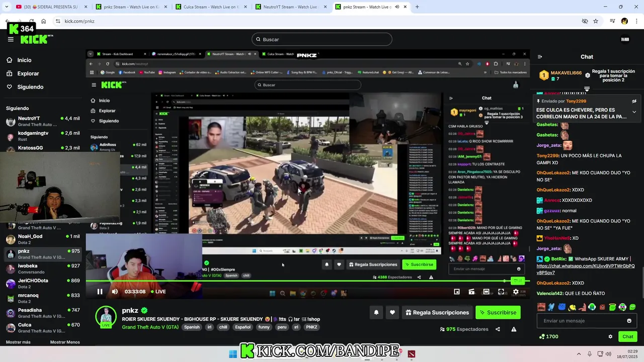Open a new browser tab
The image size is (644, 362).
point(417,7)
